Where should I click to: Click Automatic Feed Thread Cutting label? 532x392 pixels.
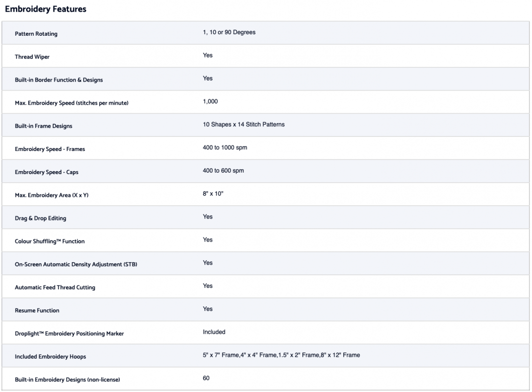(x=55, y=287)
